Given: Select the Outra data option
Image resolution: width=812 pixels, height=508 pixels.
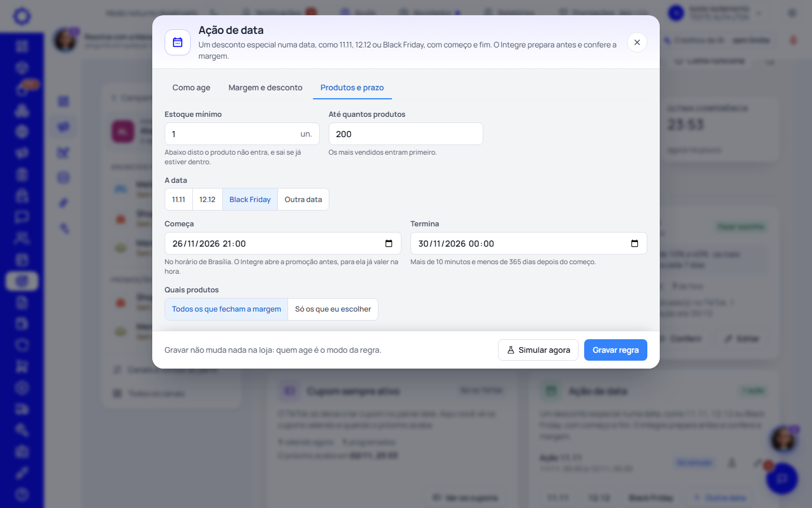Looking at the screenshot, I should coord(303,199).
